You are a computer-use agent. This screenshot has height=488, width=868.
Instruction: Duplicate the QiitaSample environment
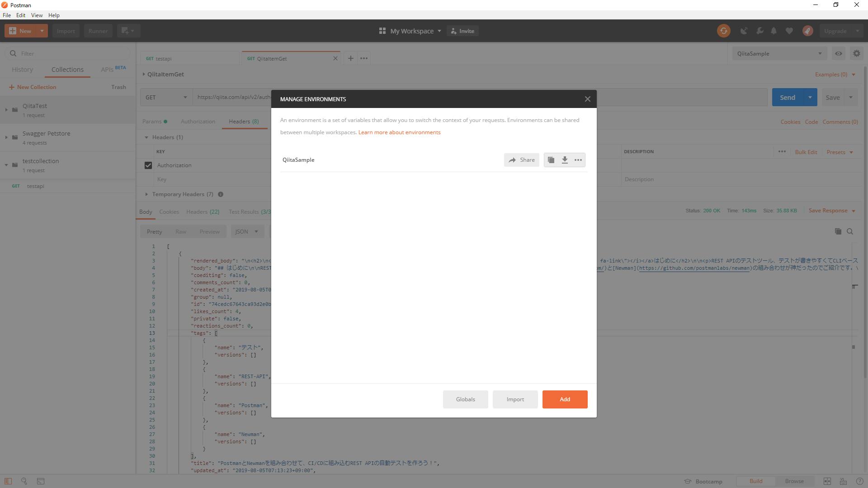(x=551, y=160)
